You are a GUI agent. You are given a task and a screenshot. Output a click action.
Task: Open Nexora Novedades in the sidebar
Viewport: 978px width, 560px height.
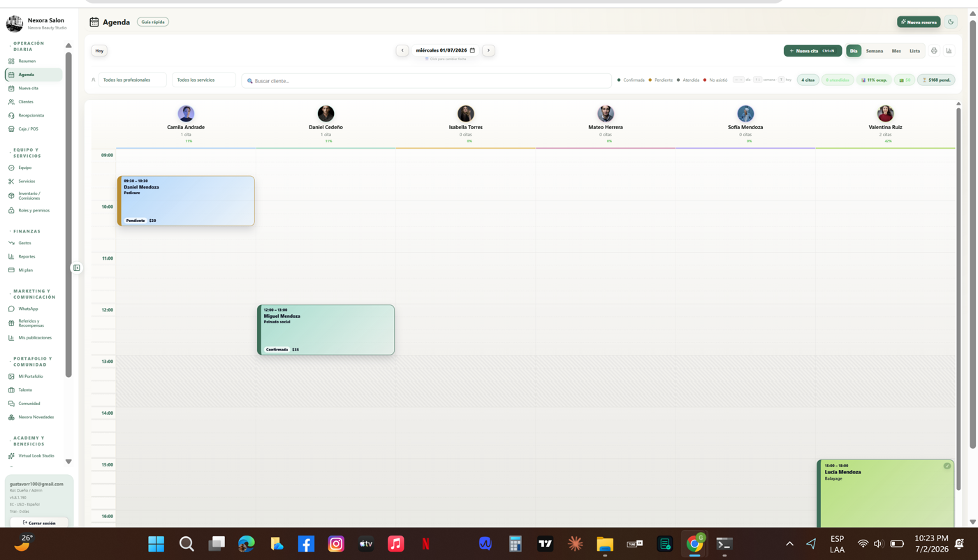click(x=34, y=418)
